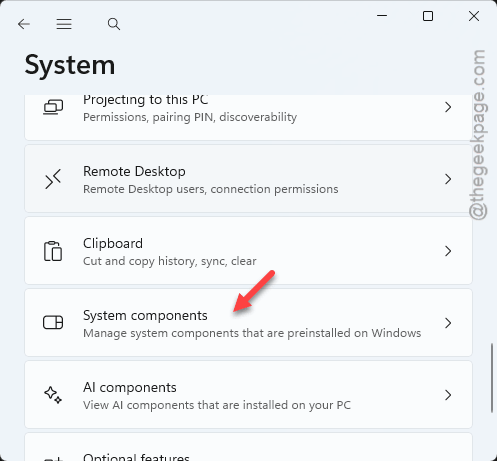Open Optional features entry

248,447
